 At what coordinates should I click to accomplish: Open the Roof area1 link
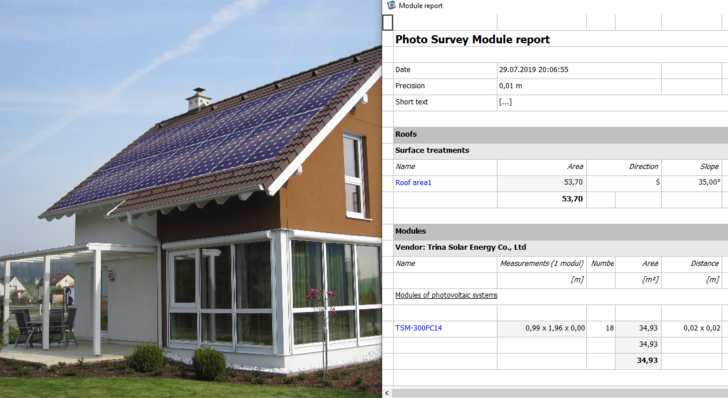click(413, 183)
